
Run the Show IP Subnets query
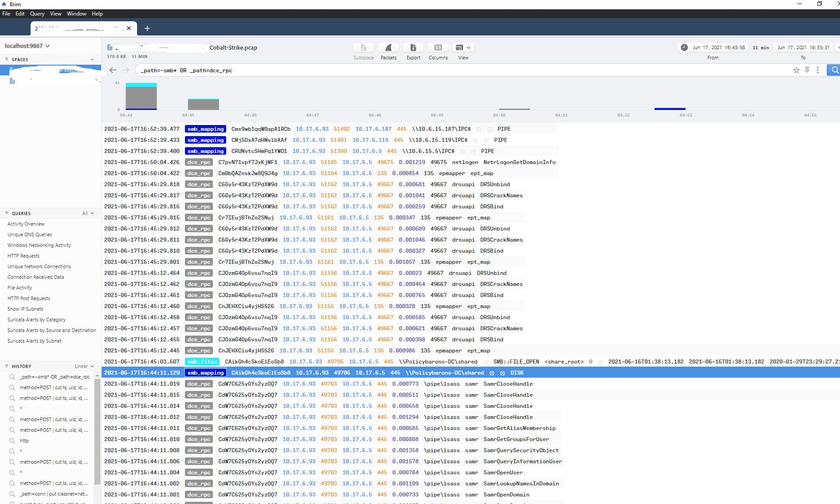(25, 309)
